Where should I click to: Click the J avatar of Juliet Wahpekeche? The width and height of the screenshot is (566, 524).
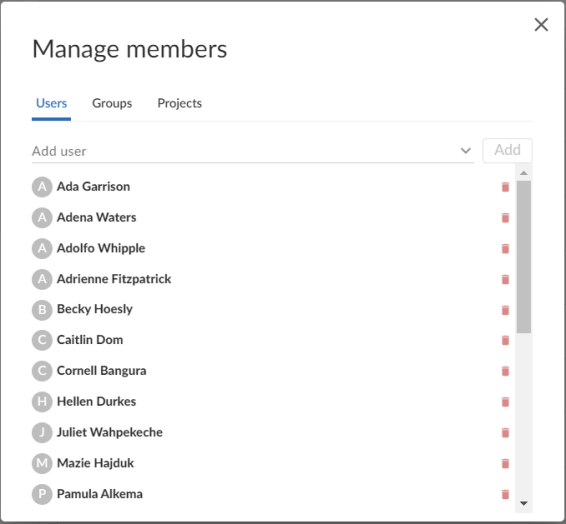42,432
